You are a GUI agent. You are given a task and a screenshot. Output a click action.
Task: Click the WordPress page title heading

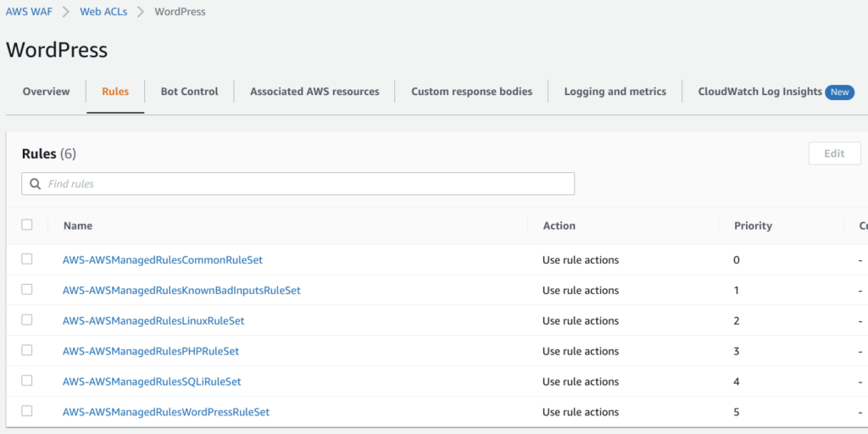click(x=57, y=50)
